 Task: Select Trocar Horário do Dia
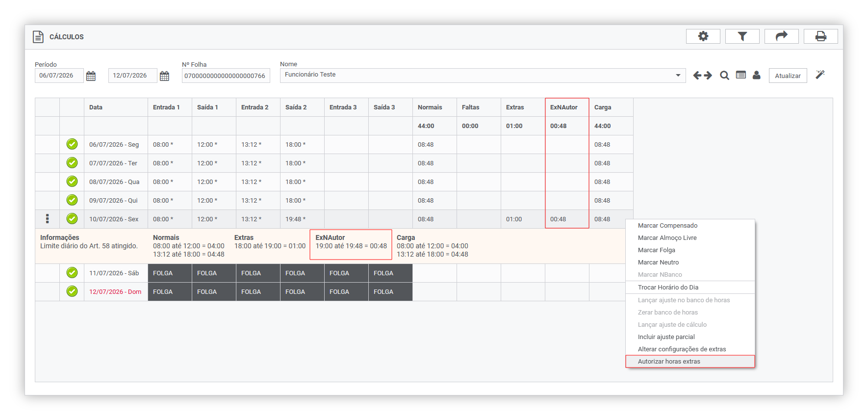point(690,288)
